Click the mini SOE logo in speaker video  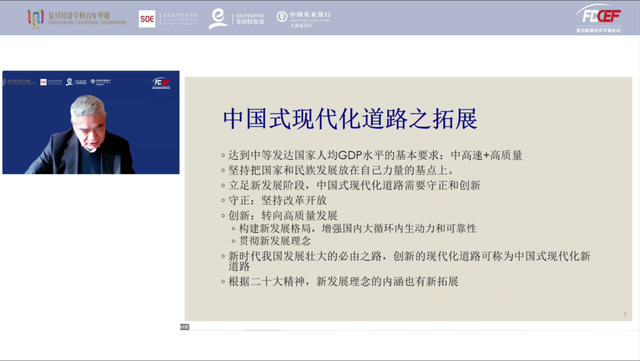43,82
